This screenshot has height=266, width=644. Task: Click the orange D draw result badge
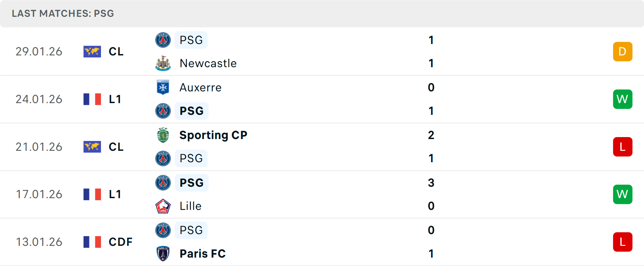[623, 51]
